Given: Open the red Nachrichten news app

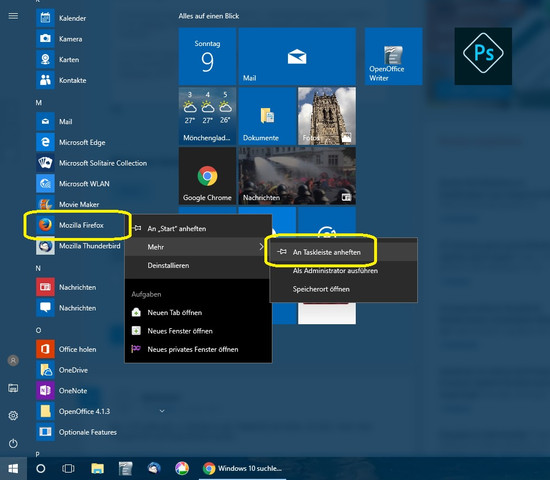Looking at the screenshot, I should (x=80, y=287).
